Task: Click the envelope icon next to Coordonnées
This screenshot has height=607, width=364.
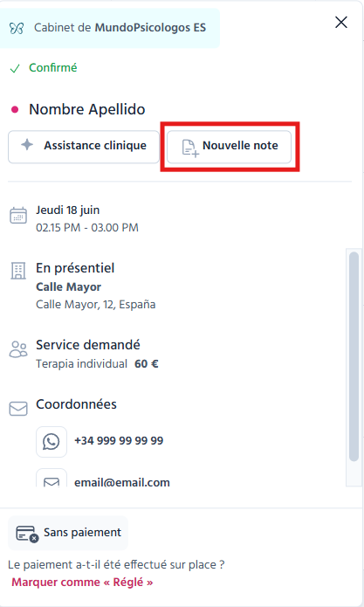Action: (x=18, y=409)
